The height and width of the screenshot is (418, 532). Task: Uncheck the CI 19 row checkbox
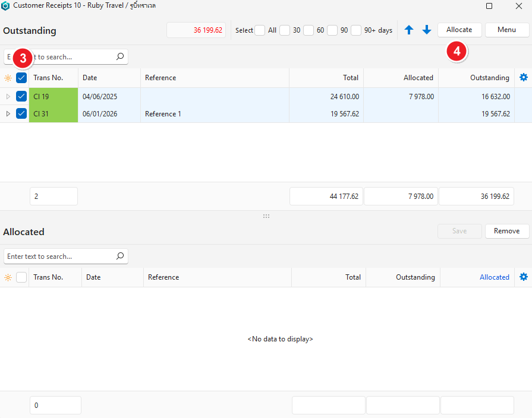(21, 96)
